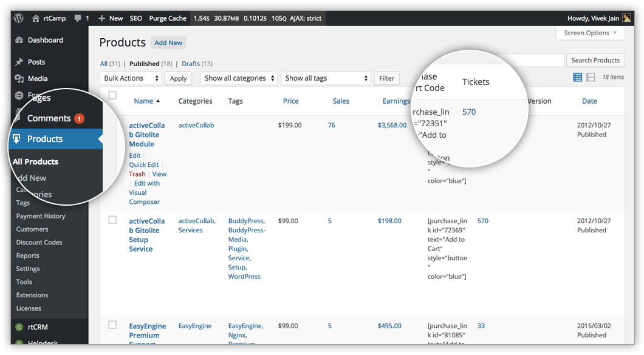Viewport: 644px width, 355px height.
Task: Open Payment History in sidebar menu
Action: [x=41, y=216]
